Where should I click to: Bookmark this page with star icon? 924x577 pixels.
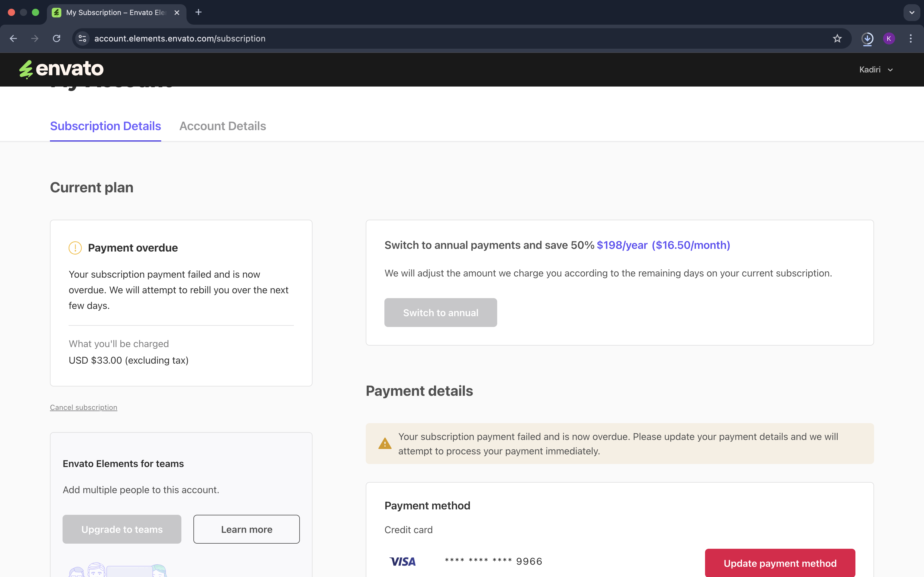coord(837,38)
